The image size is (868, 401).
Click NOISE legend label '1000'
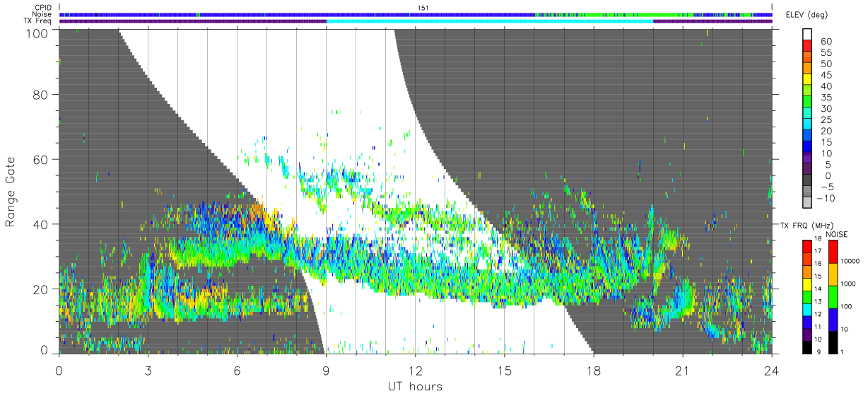click(848, 284)
